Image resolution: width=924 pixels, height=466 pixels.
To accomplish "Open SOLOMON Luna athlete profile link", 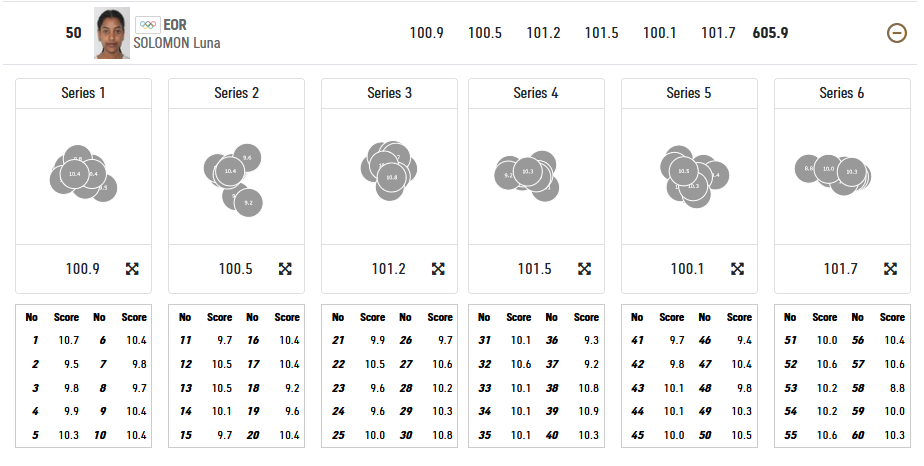I will pos(177,43).
